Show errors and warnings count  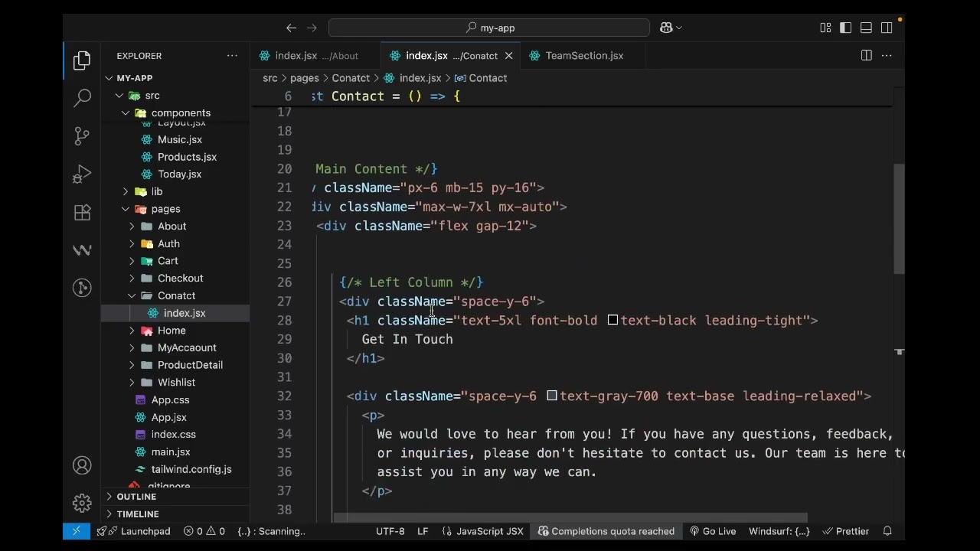tap(204, 531)
